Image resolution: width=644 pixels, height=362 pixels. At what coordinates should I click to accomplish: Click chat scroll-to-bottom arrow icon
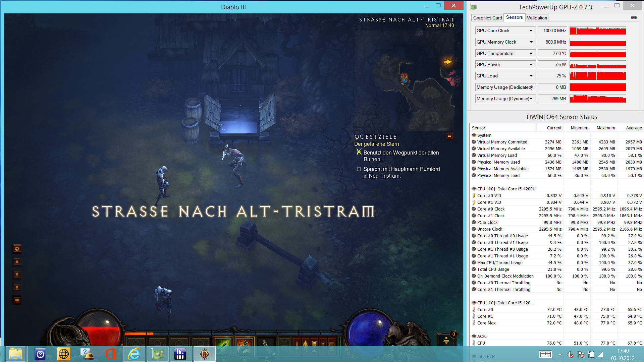(x=17, y=287)
